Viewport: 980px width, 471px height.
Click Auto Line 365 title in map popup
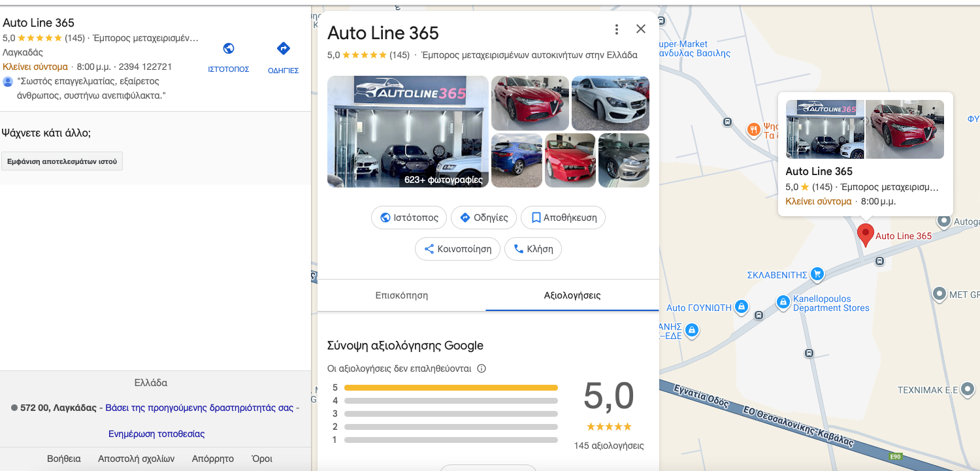coord(819,171)
